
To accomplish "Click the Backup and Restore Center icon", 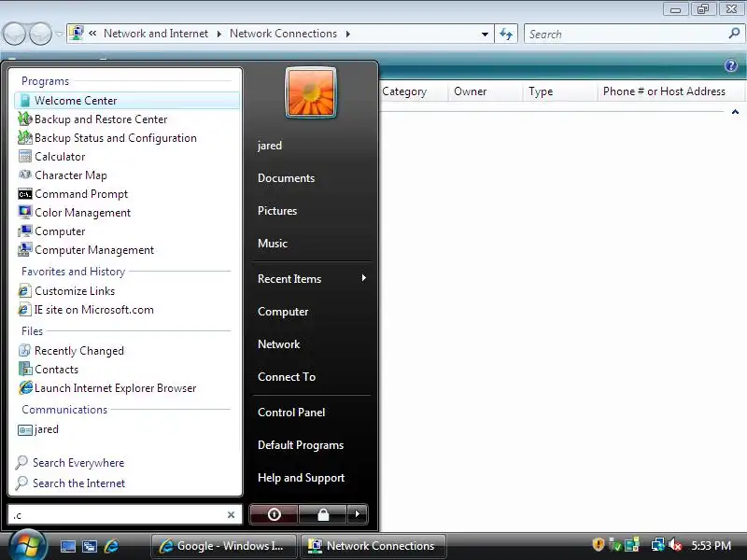I will (25, 119).
